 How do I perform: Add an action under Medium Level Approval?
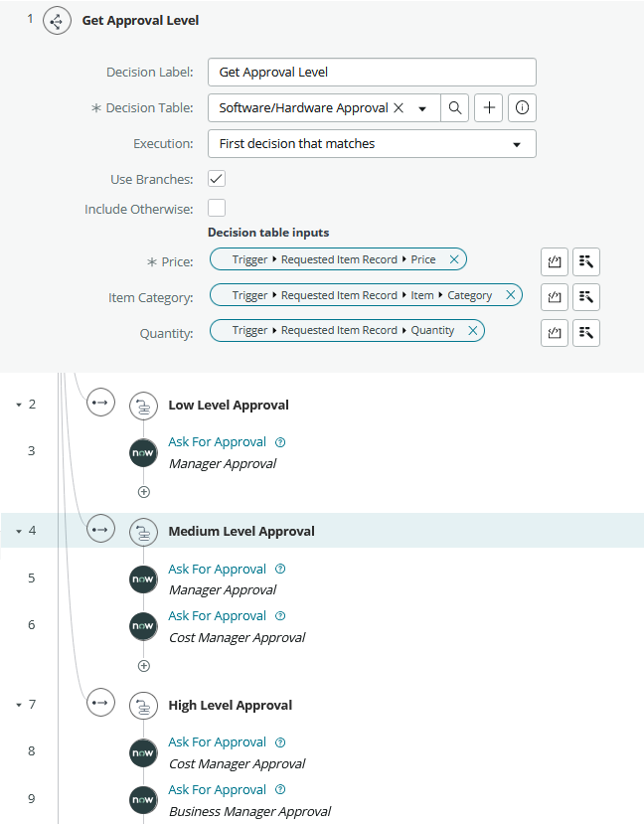[x=143, y=666]
